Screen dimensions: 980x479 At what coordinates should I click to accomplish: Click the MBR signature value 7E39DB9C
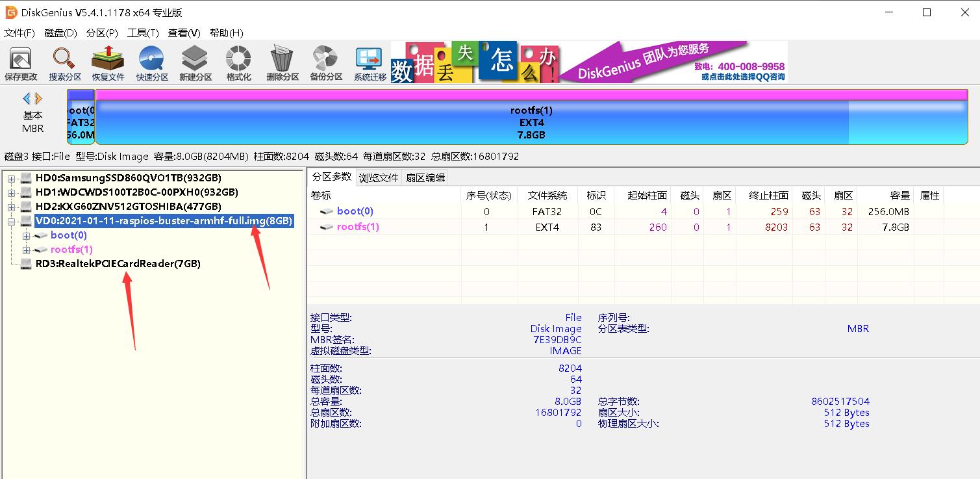tap(557, 339)
